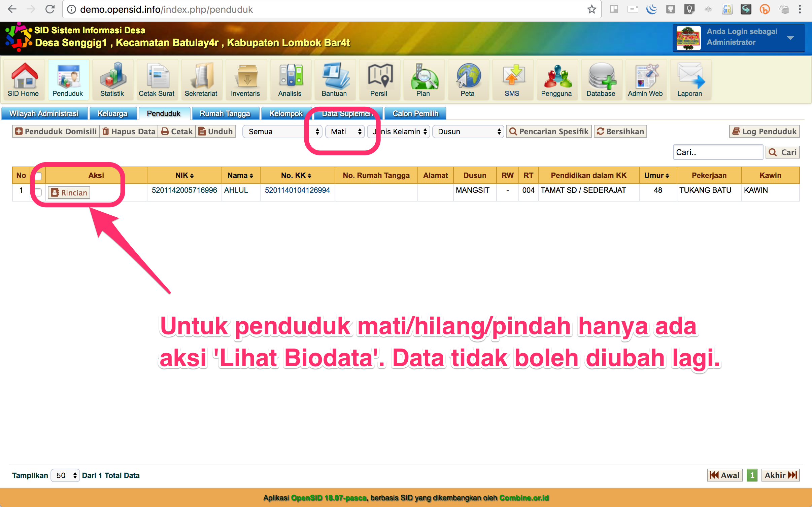812x507 pixels.
Task: Click the Analisis icon
Action: 290,80
